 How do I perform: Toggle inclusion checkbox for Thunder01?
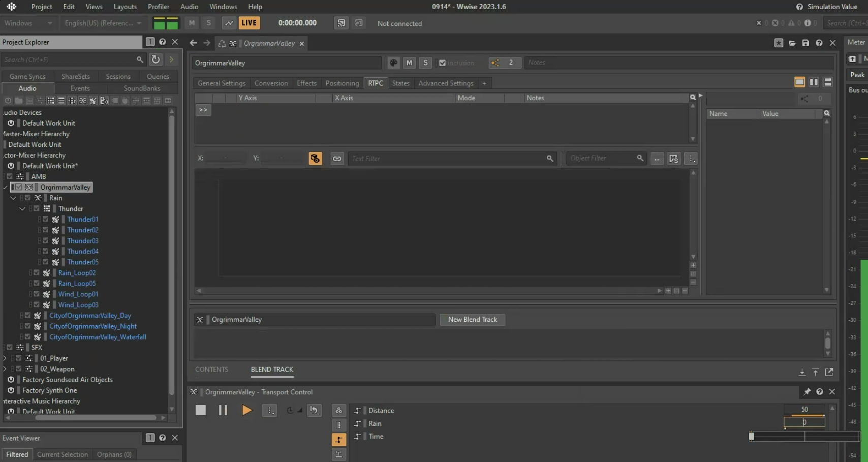(46, 219)
